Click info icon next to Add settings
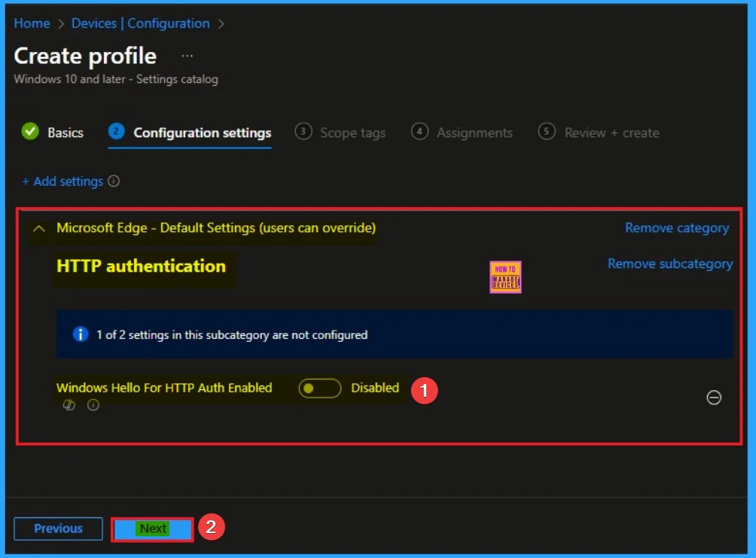Viewport: 756px width, 558px height. pos(114,181)
